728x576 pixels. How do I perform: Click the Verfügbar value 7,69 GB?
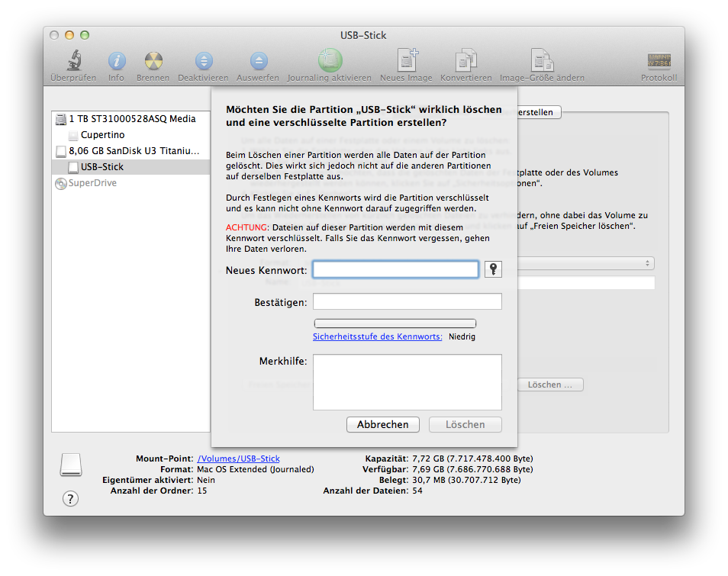tap(472, 469)
